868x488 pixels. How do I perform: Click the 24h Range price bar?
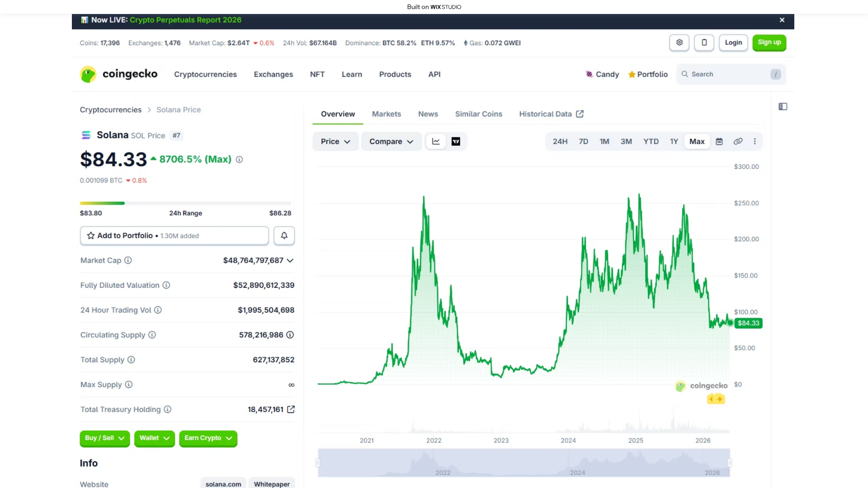(185, 203)
